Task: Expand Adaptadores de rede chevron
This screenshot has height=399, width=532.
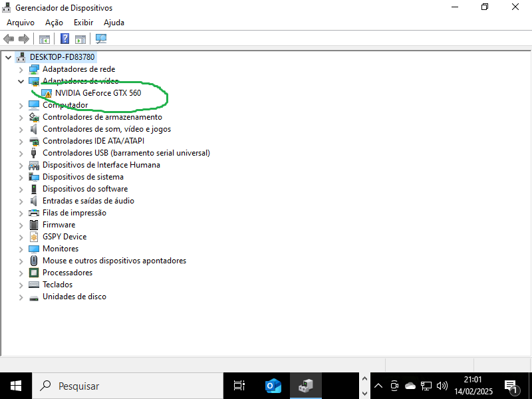Action: tap(21, 70)
